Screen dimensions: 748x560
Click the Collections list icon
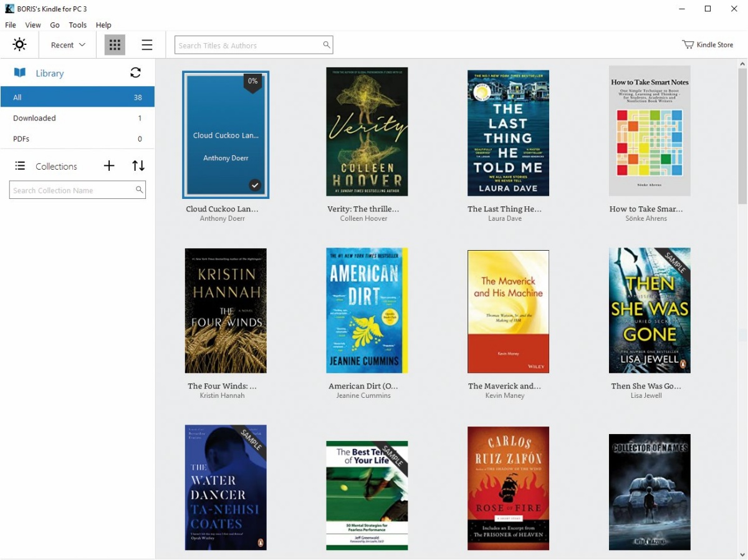pos(20,166)
